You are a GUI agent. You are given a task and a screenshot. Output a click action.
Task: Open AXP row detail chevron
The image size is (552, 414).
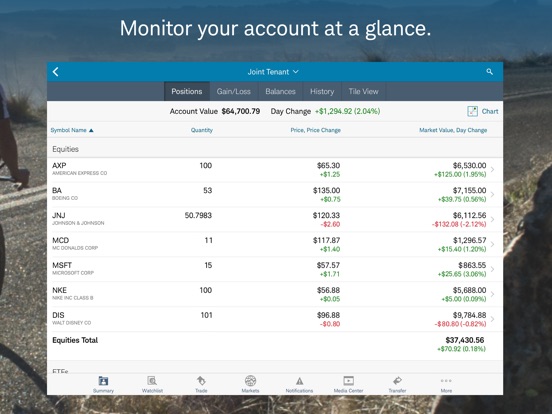coord(493,170)
